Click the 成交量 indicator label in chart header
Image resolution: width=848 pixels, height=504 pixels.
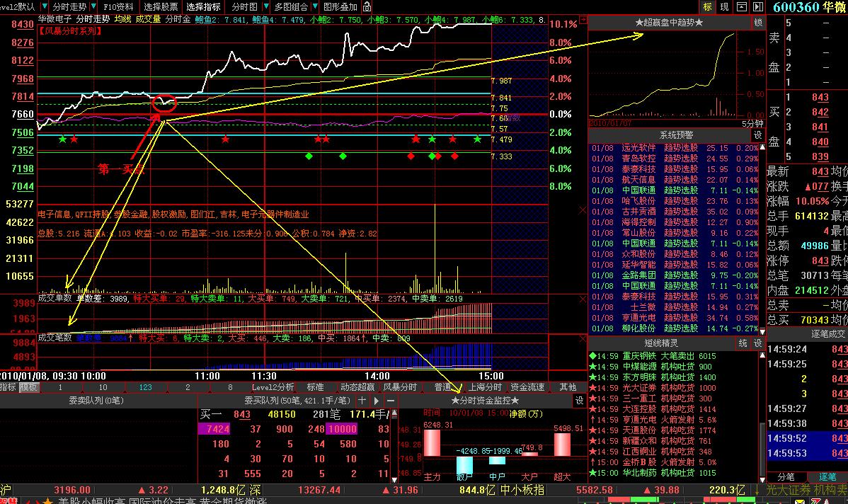[x=148, y=19]
